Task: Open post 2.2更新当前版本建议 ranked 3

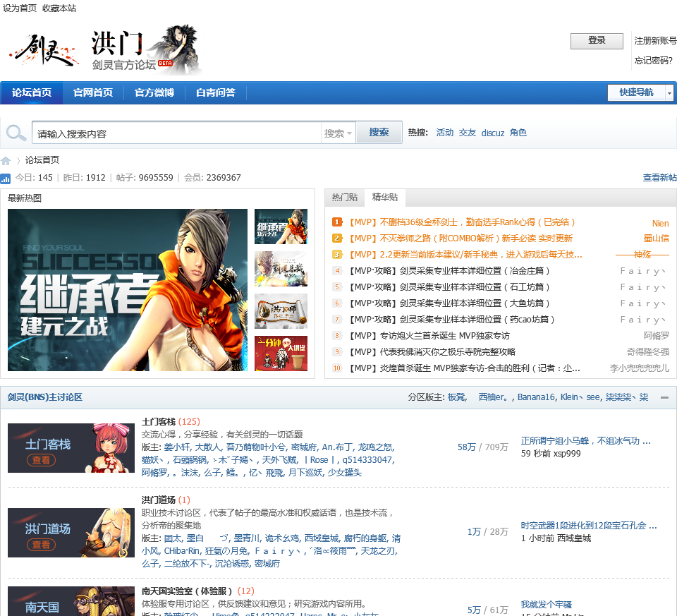Action: pos(465,255)
